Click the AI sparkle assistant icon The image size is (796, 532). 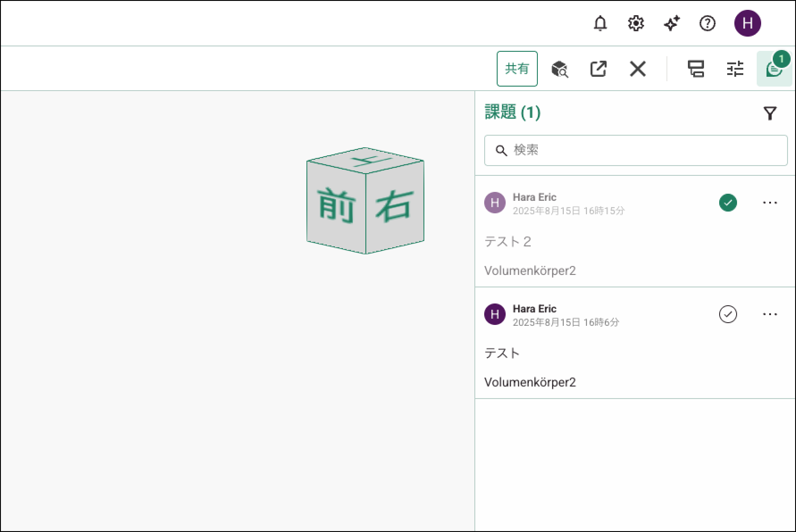pos(671,23)
